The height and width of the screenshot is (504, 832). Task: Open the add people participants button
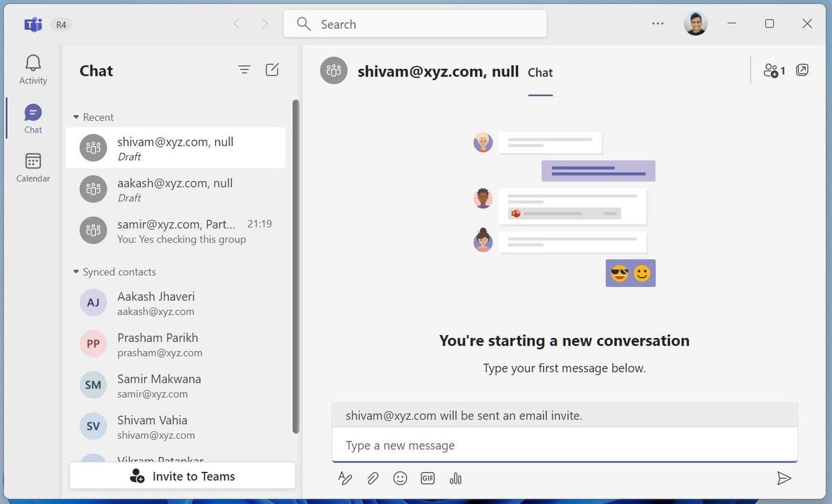pyautogui.click(x=774, y=70)
